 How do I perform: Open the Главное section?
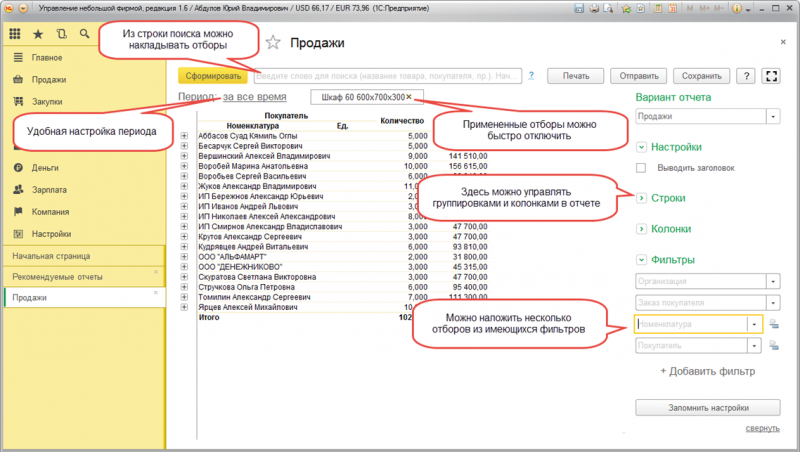[47, 58]
